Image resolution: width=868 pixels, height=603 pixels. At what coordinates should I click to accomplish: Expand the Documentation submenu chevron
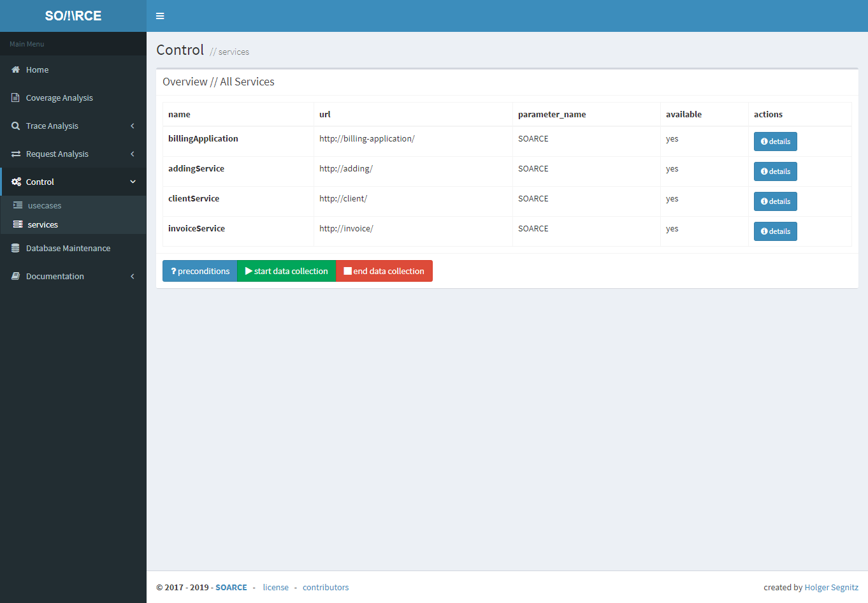[133, 276]
